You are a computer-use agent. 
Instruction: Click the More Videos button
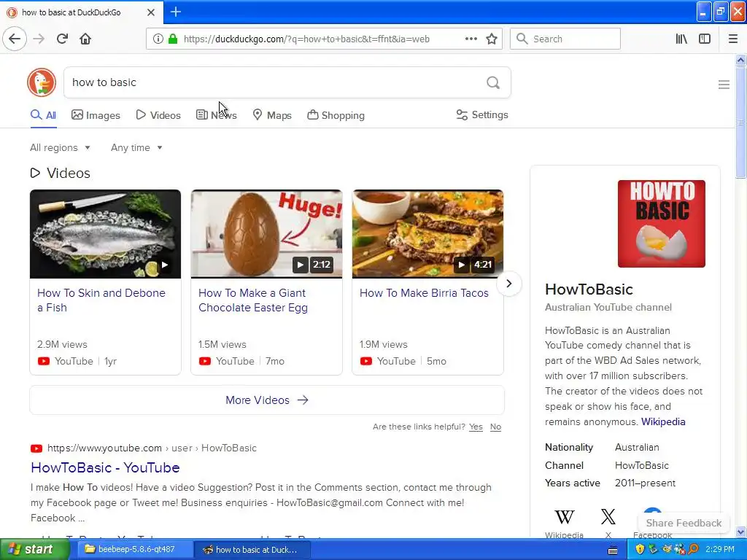pos(267,400)
